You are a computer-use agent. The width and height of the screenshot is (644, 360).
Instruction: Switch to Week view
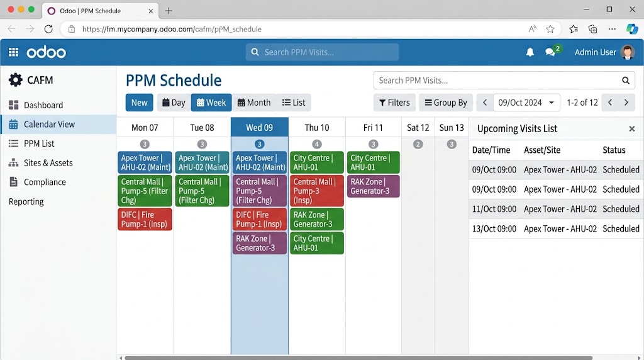pyautogui.click(x=211, y=103)
